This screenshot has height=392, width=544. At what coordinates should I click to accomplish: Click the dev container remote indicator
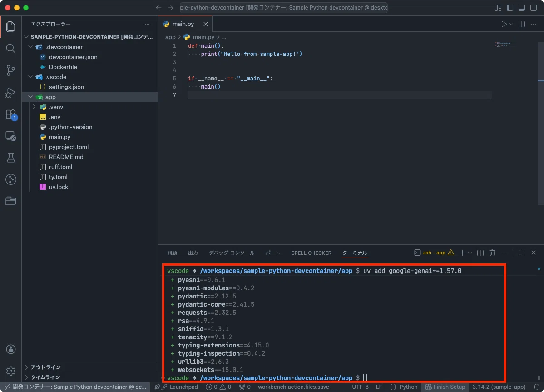tap(75, 387)
